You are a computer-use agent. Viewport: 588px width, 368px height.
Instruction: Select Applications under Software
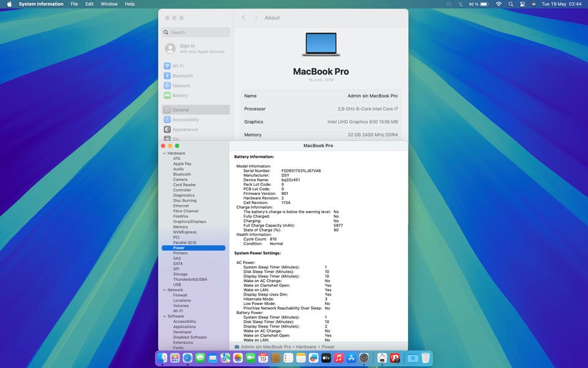point(184,327)
